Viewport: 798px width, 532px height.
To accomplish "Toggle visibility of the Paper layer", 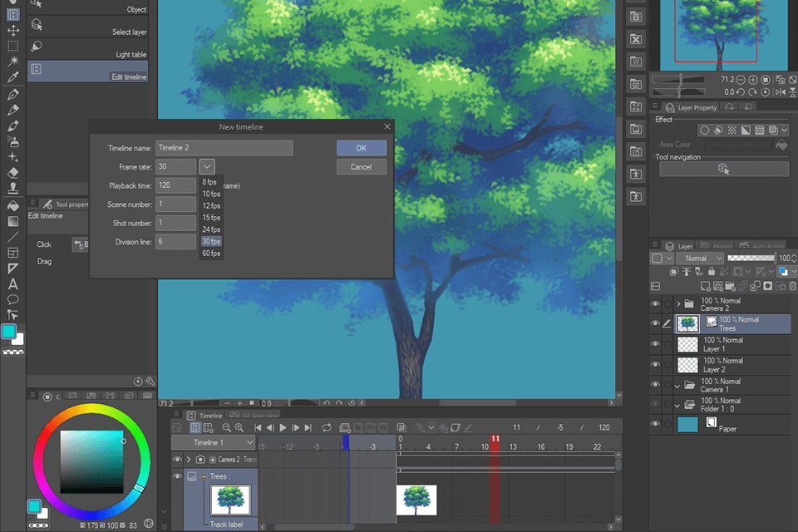I will coord(656,423).
